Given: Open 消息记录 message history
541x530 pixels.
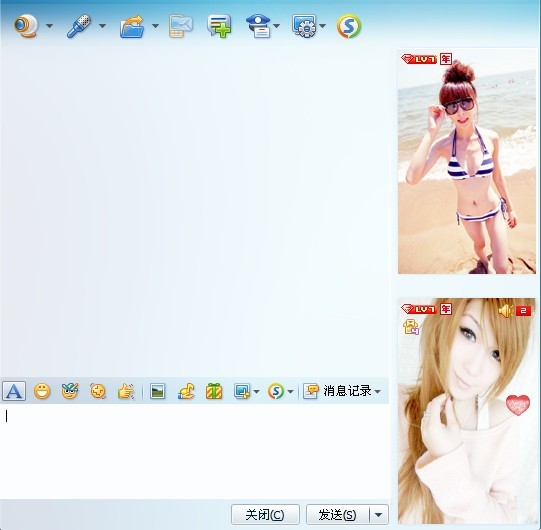Looking at the screenshot, I should [x=337, y=391].
